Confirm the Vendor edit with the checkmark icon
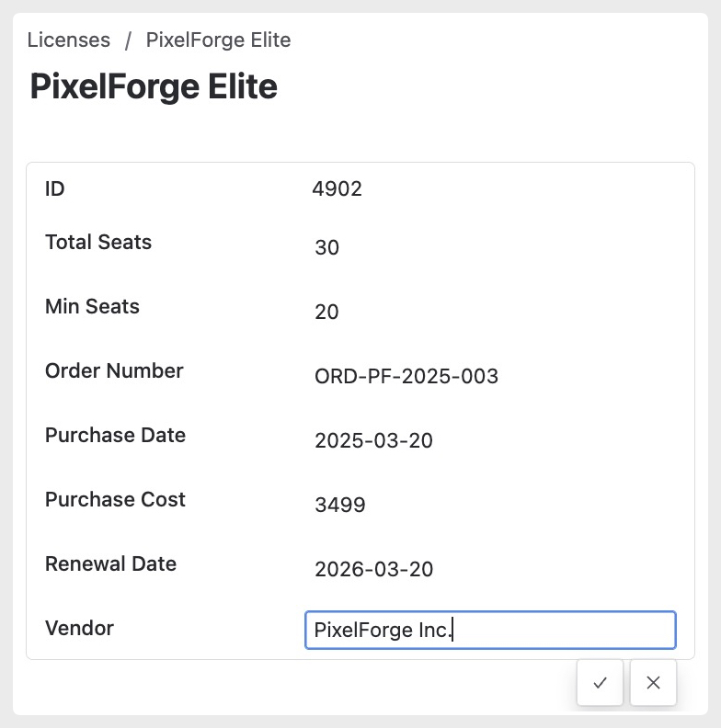This screenshot has height=728, width=721. (601, 682)
